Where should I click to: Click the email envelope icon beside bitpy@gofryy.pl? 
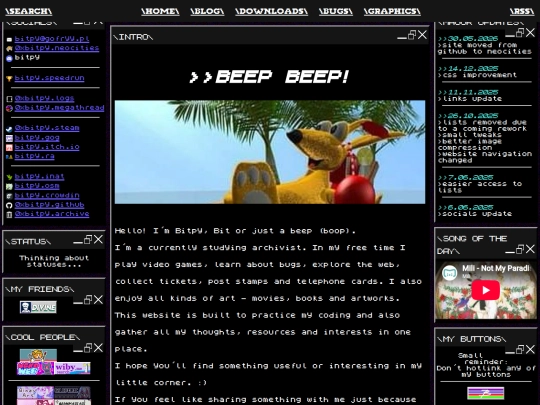pos(9,40)
